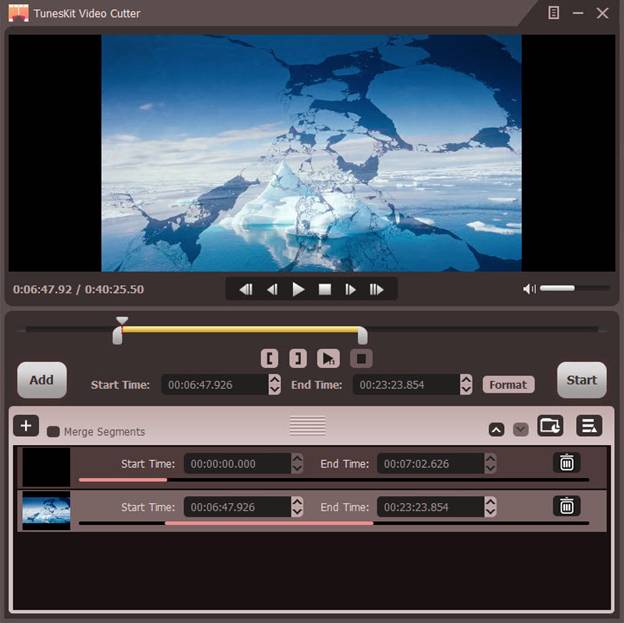Click second segment Start Time 00:06:47.926
The width and height of the screenshot is (624, 623).
click(x=237, y=507)
